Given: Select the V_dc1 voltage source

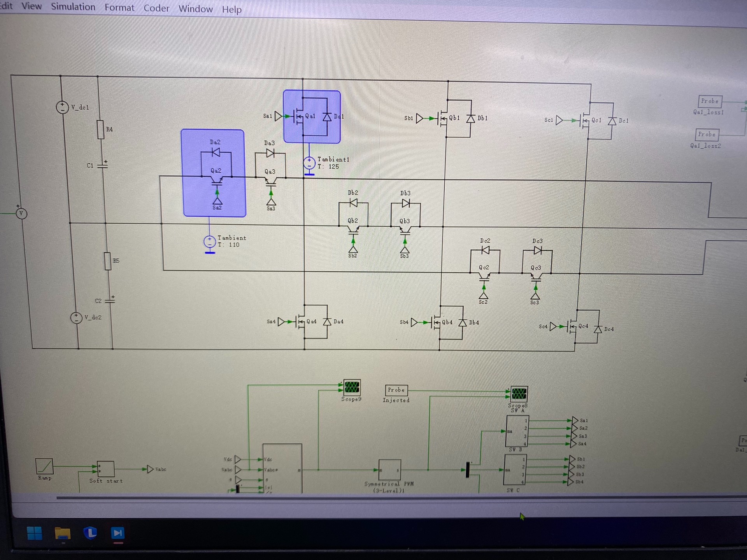Looking at the screenshot, I should (x=63, y=107).
